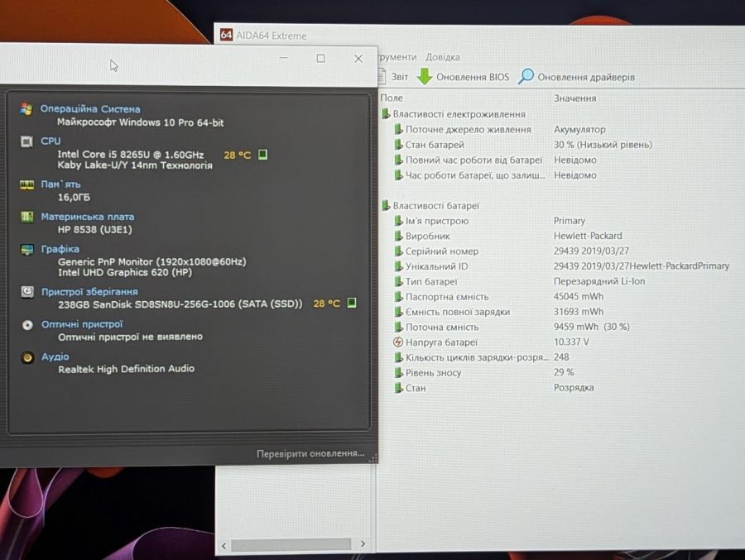This screenshot has height=560, width=745.
Task: Click the processor chip icon beside CPU
Action: [26, 141]
